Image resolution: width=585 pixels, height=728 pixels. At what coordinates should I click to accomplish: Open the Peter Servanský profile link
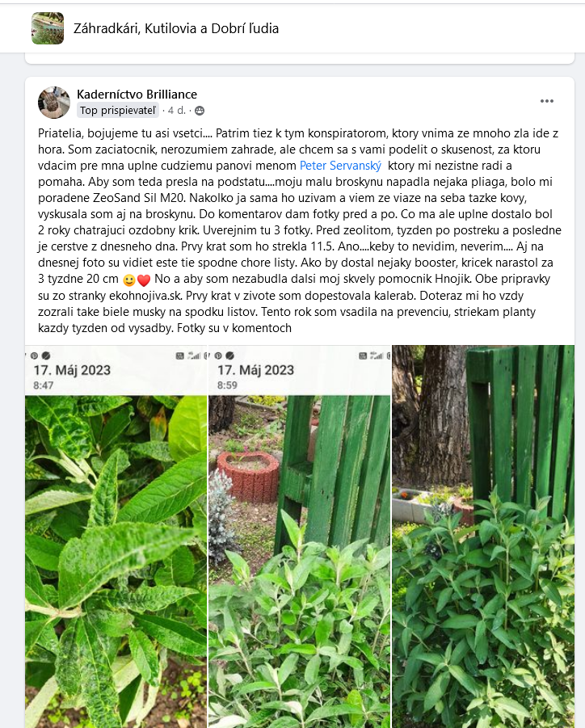tap(341, 166)
